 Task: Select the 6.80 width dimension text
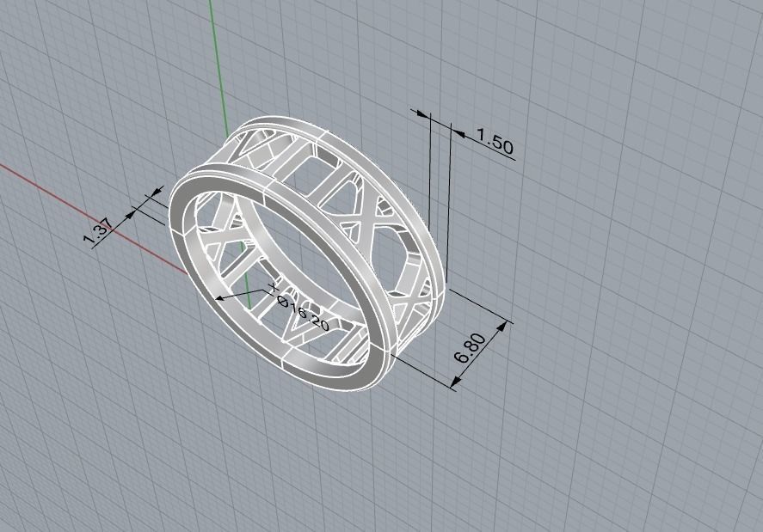470,348
